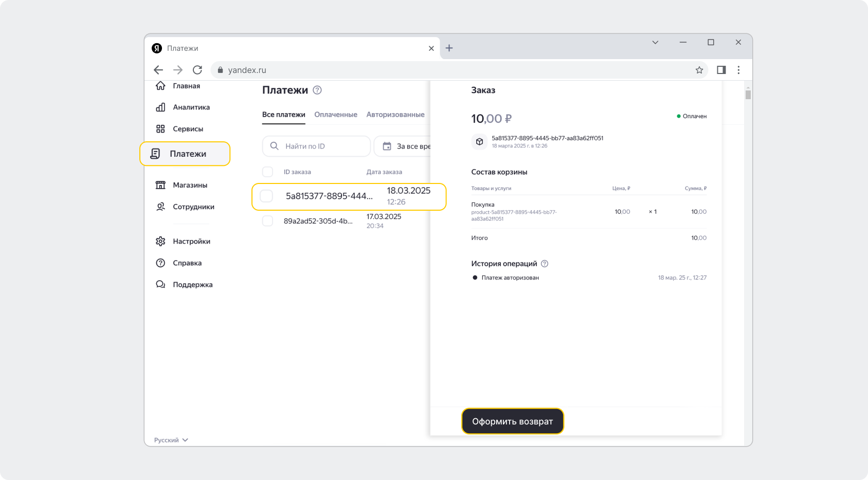The width and height of the screenshot is (868, 480).
Task: Toggle the select-all checkbox in table header
Action: [x=267, y=172]
